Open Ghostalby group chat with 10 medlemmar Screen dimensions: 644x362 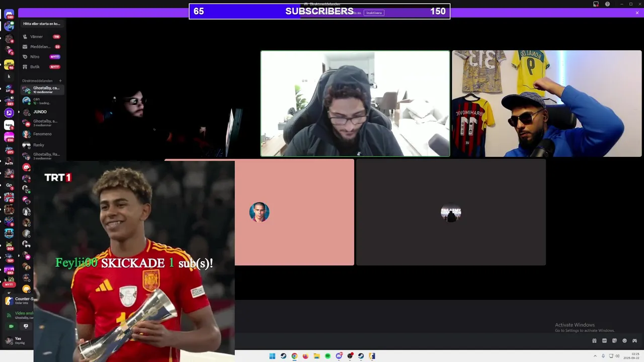click(x=42, y=89)
